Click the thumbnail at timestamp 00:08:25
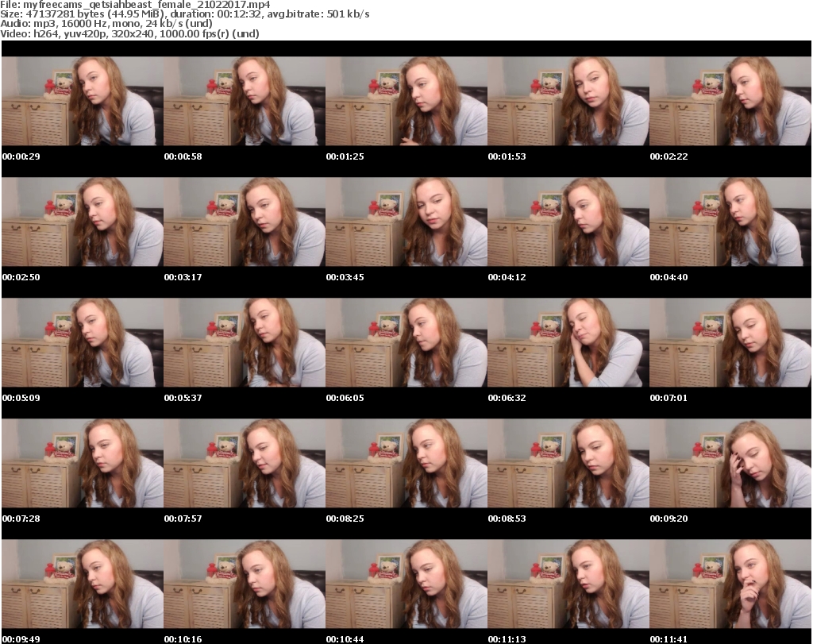 (406, 464)
